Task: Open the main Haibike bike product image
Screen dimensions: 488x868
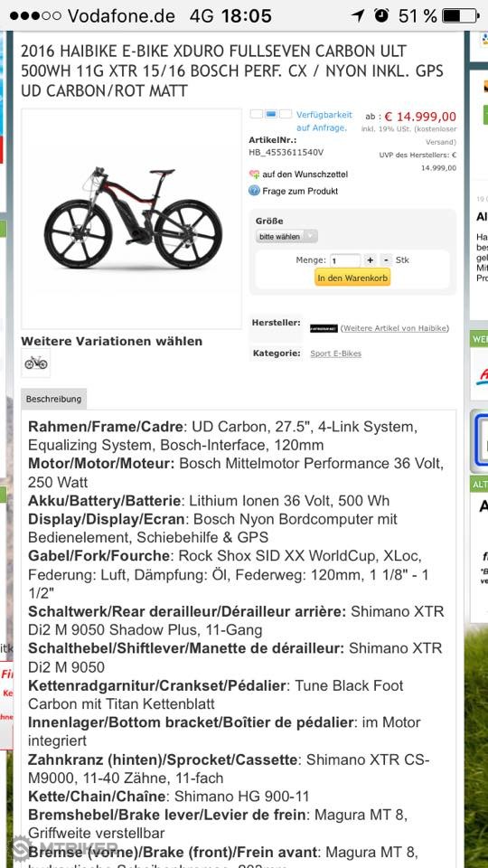Action: tap(132, 218)
